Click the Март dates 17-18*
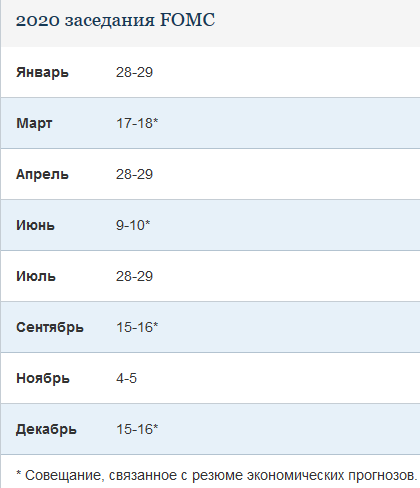 (x=137, y=123)
